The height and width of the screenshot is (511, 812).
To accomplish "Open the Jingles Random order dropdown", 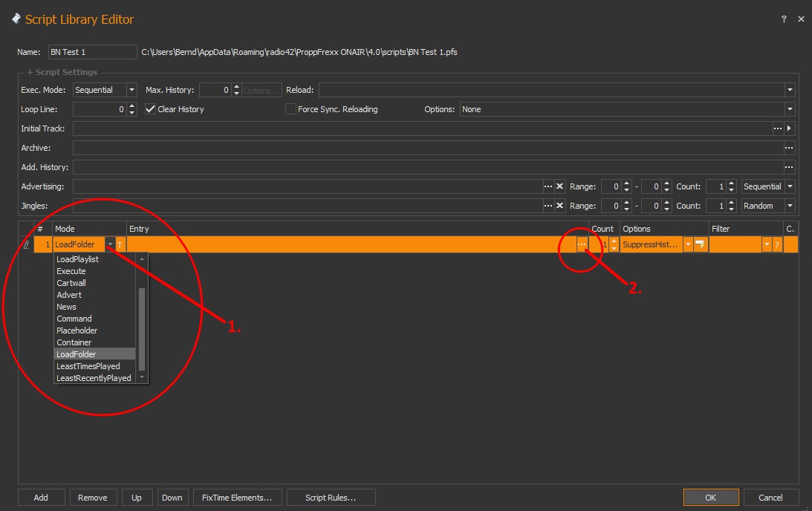I will click(790, 206).
